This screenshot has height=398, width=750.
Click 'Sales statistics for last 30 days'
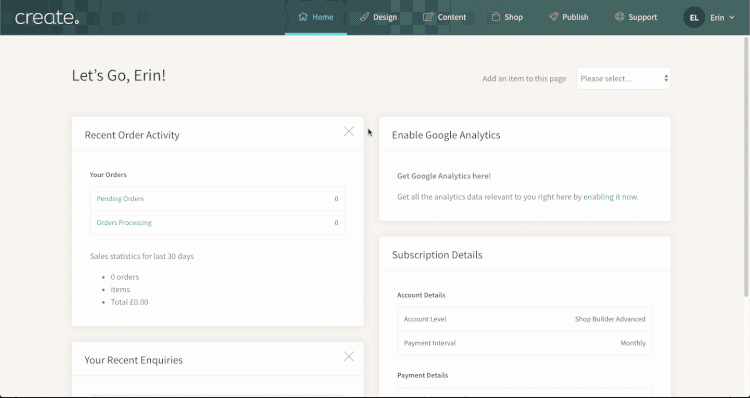[x=142, y=256]
